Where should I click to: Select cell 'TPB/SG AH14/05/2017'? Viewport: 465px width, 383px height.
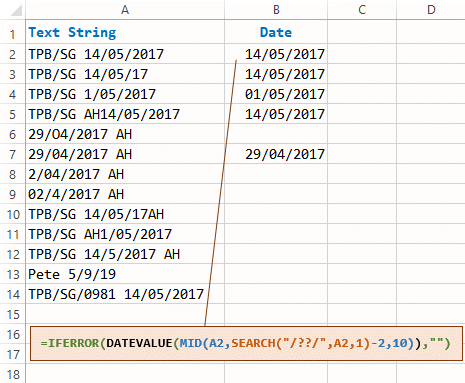125,114
